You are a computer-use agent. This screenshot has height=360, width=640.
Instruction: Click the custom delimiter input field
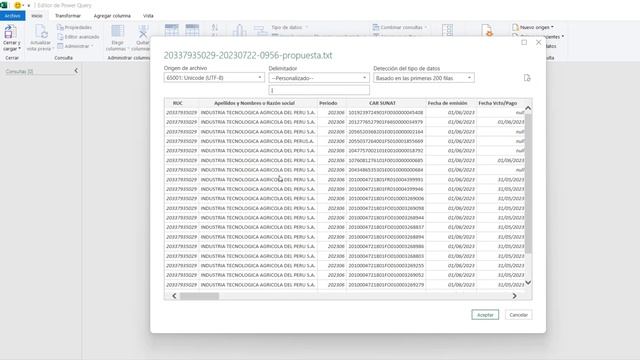pos(319,90)
